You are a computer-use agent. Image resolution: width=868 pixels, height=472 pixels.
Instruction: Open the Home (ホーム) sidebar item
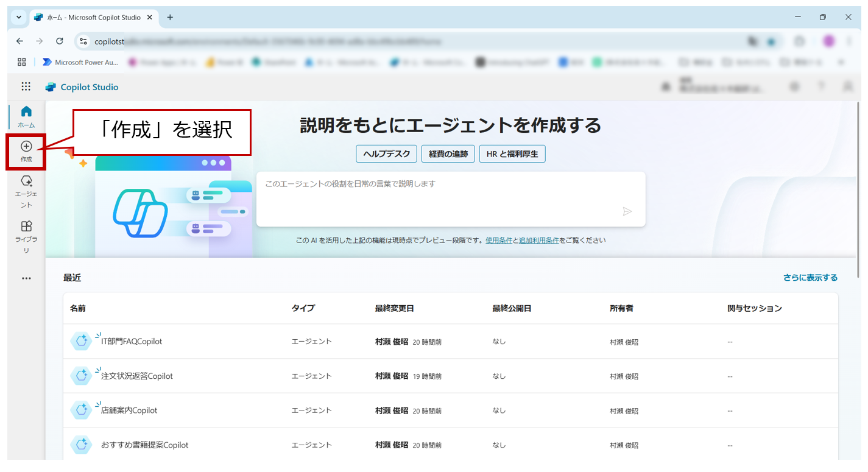(x=26, y=117)
